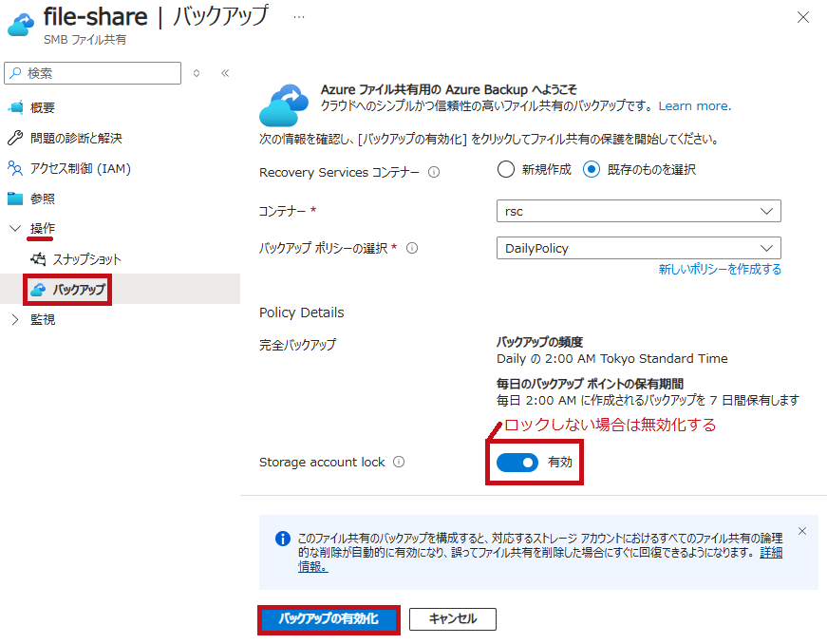Click 毎日のバックアップ ポイントの保有期間 heading
The width and height of the screenshot is (827, 644).
(591, 384)
